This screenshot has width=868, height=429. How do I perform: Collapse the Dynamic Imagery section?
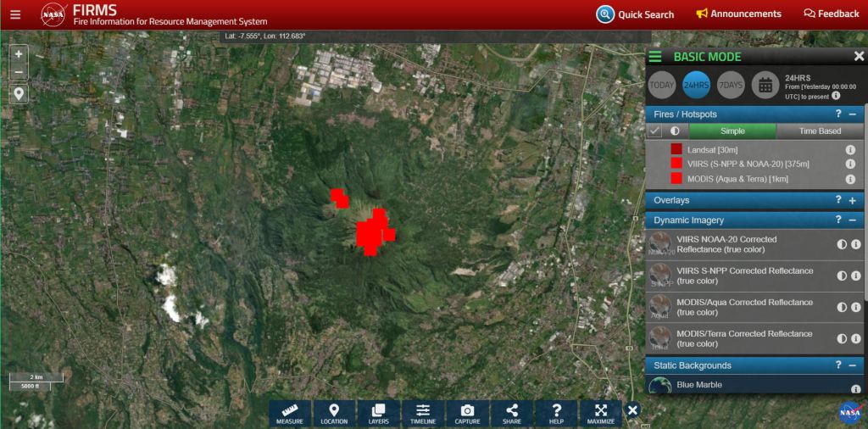[x=853, y=220]
